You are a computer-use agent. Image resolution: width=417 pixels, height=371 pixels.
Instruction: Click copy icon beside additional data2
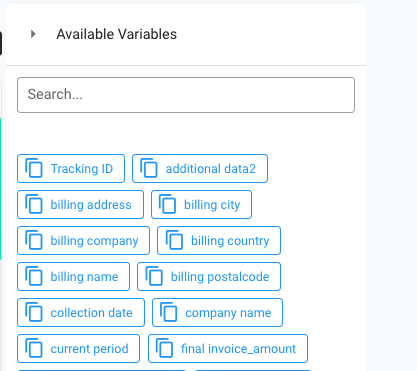[x=149, y=168]
